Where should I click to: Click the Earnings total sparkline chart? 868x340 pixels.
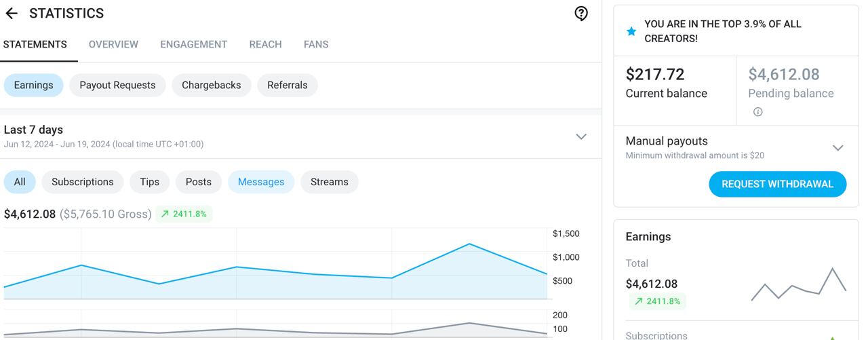[x=798, y=285]
